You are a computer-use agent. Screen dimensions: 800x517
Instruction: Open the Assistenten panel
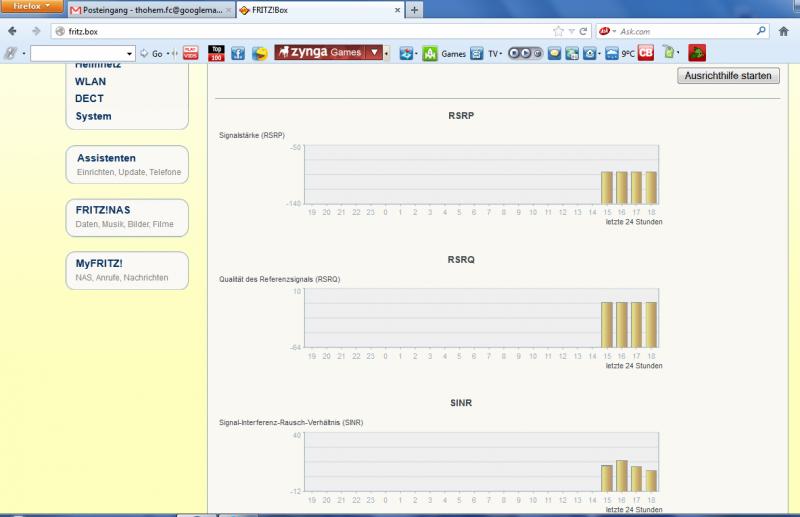coord(127,164)
